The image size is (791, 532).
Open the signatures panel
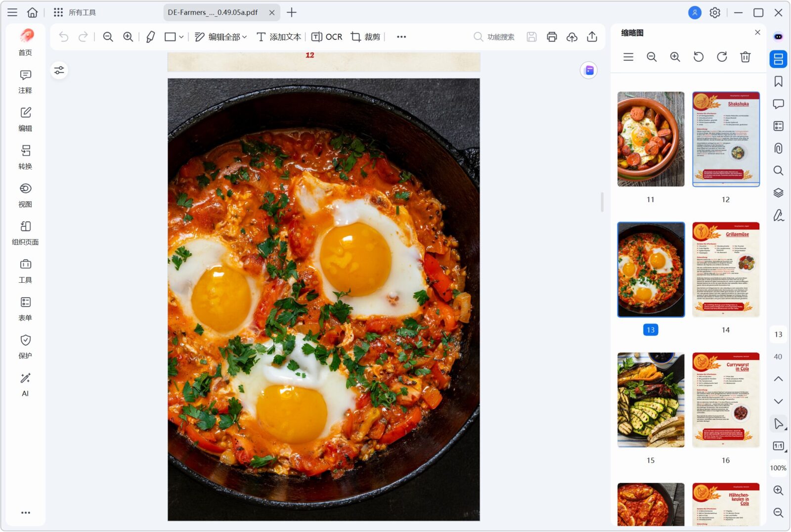[778, 215]
